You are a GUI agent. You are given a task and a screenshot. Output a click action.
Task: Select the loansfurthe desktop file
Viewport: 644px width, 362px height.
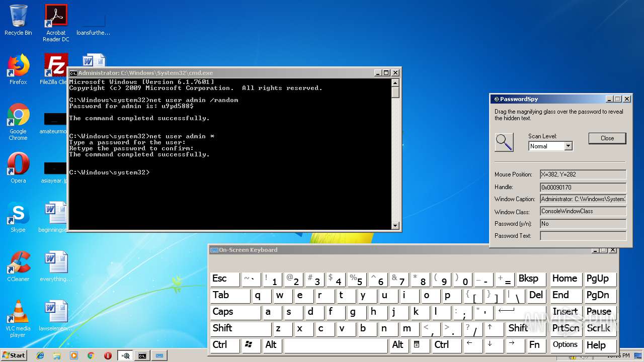pyautogui.click(x=93, y=23)
